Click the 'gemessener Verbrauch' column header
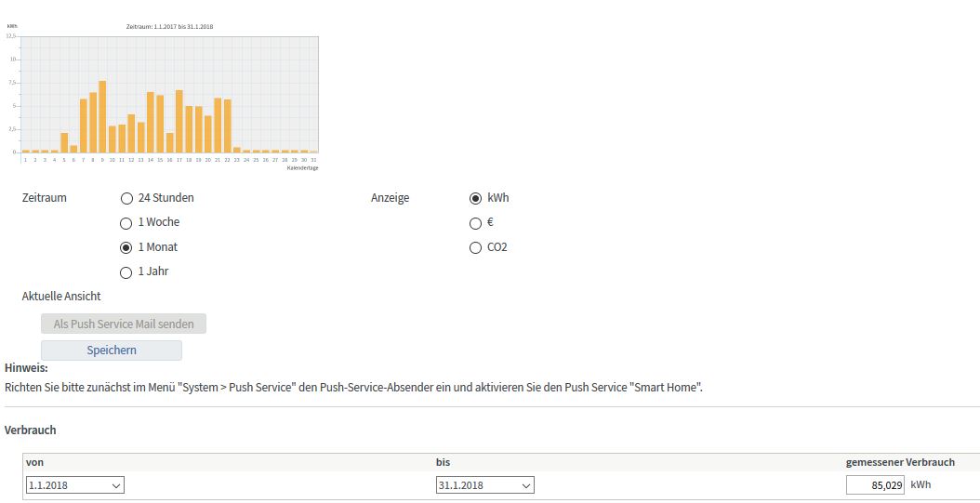The image size is (980, 503). [899, 462]
